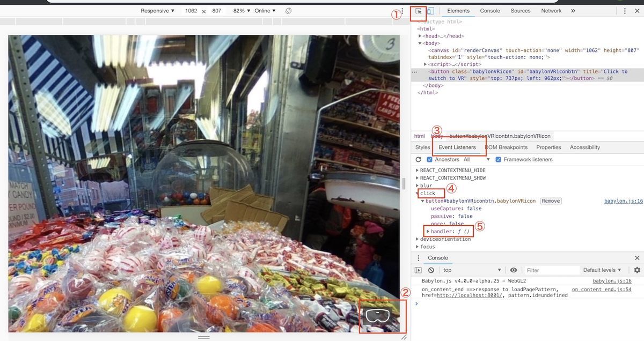Open the All listeners filter dropdown
Image resolution: width=644 pixels, height=341 pixels.
[x=477, y=159]
